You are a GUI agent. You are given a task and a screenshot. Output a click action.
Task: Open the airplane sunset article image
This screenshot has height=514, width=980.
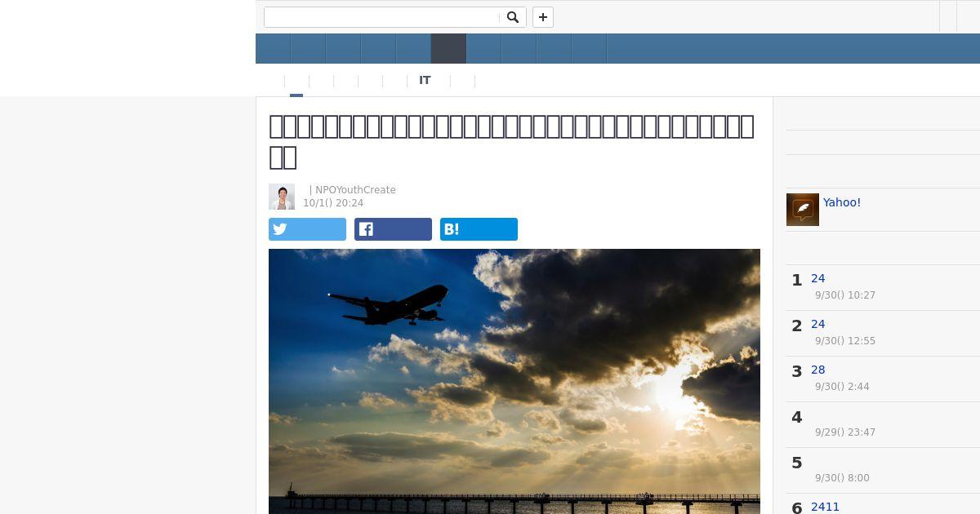pos(514,381)
